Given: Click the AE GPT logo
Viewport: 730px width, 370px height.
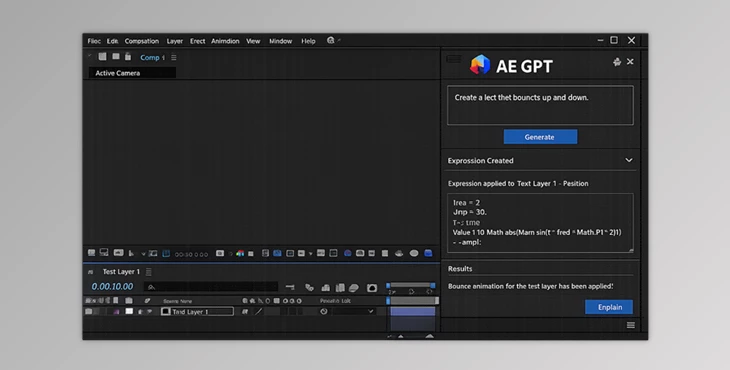Looking at the screenshot, I should click(480, 65).
